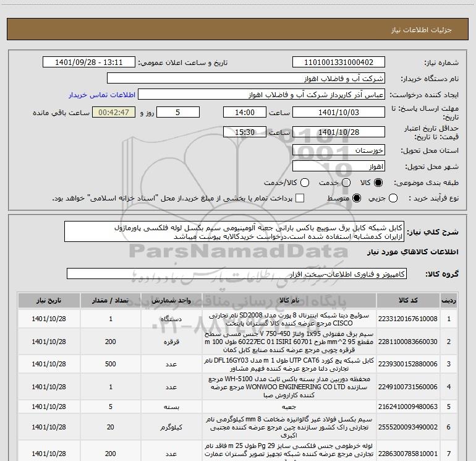476x461 pixels.
Task: Click the page header جزئیات اطلاعات نیاز
Action: (x=422, y=30)
